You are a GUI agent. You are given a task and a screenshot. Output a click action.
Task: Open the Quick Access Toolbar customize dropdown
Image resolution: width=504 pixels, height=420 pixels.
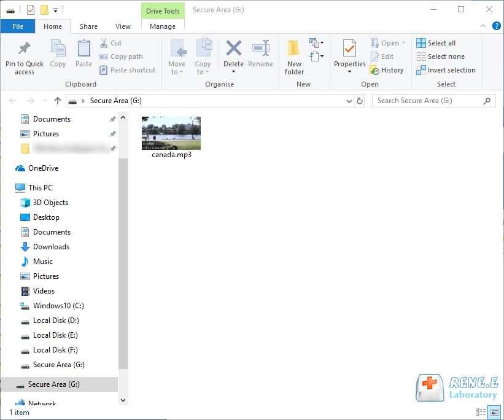click(55, 10)
